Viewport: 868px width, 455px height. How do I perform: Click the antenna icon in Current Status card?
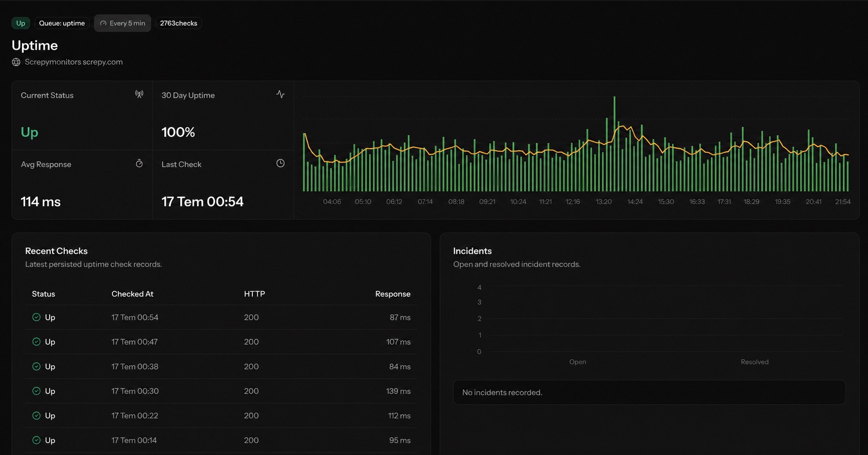pyautogui.click(x=139, y=94)
